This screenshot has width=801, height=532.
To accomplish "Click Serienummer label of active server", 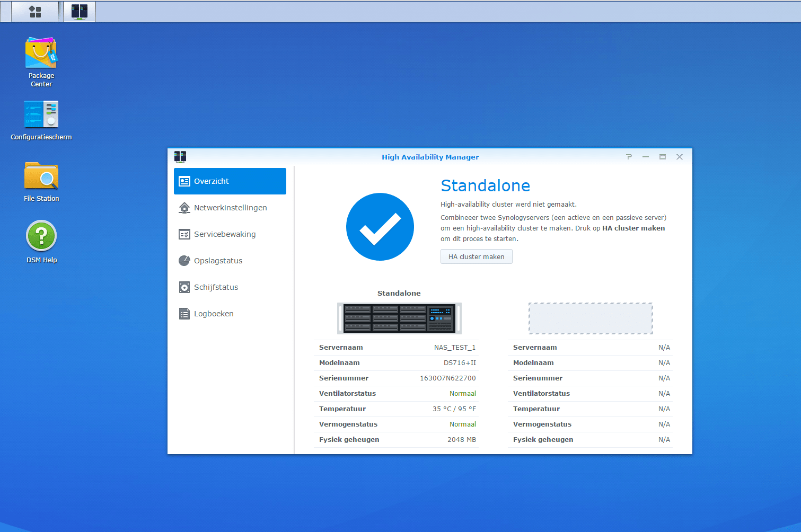I will [344, 378].
